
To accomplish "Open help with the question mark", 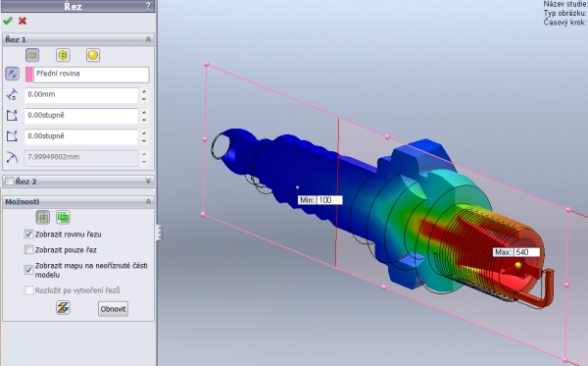I will [x=149, y=6].
